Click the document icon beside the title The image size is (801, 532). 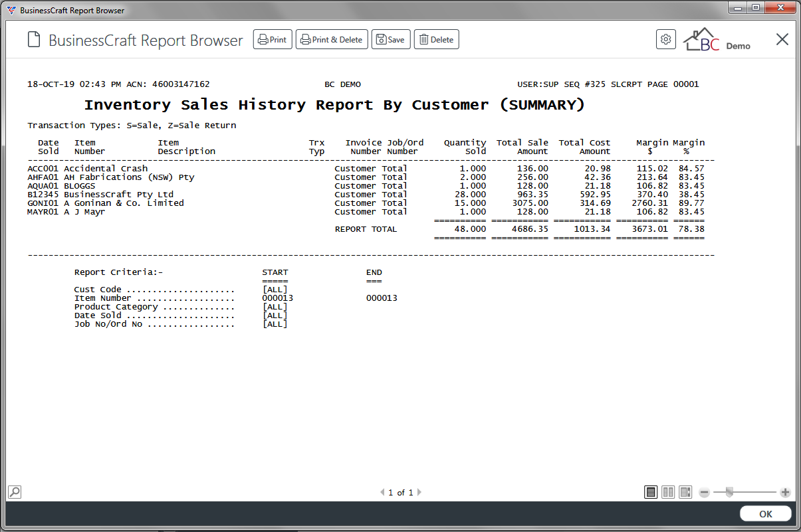[x=34, y=40]
